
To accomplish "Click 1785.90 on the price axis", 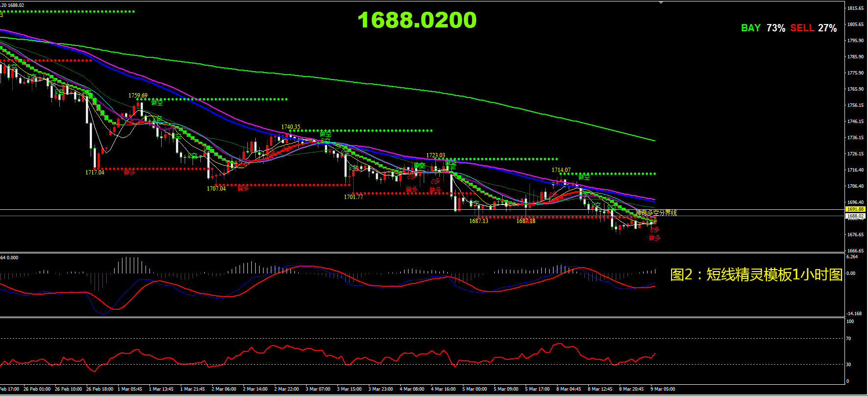I will (856, 57).
